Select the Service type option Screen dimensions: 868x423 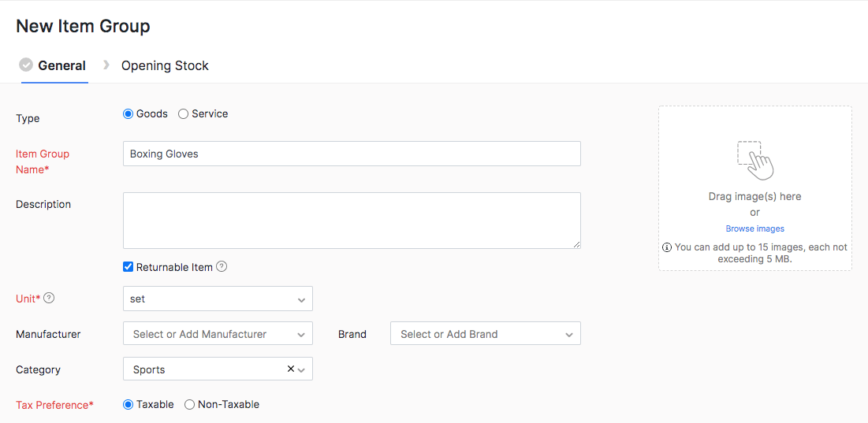point(184,114)
